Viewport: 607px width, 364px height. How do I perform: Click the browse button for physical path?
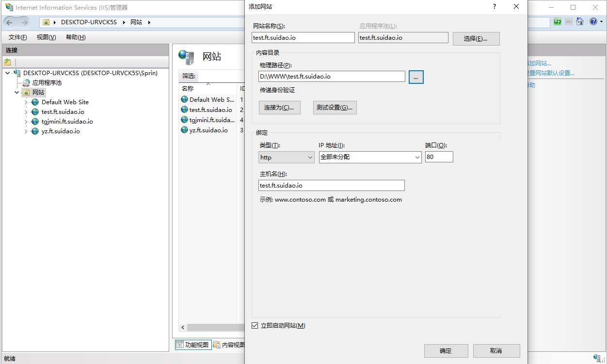(x=416, y=77)
